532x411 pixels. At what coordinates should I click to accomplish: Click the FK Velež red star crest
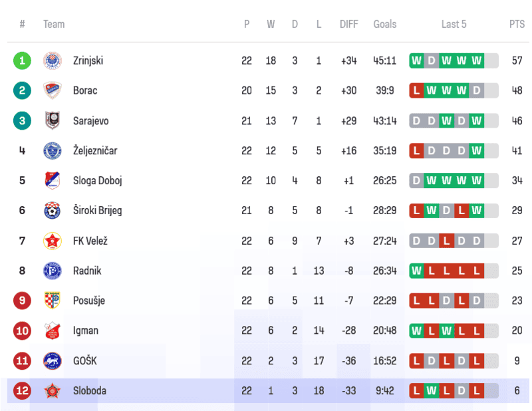coord(52,241)
